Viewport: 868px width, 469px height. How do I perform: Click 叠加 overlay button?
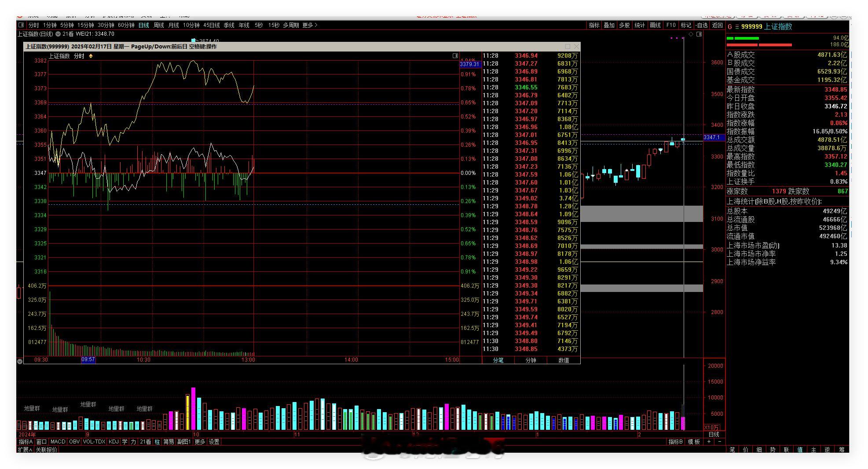pyautogui.click(x=609, y=25)
